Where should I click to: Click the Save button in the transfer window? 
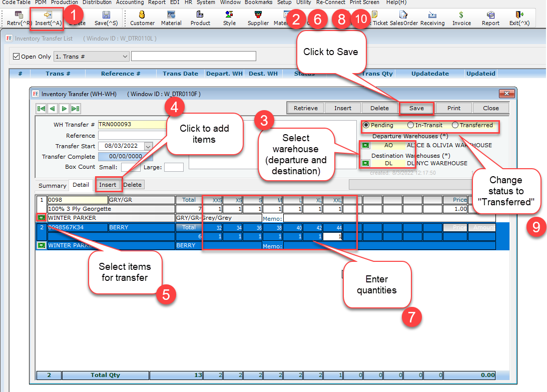pos(416,108)
